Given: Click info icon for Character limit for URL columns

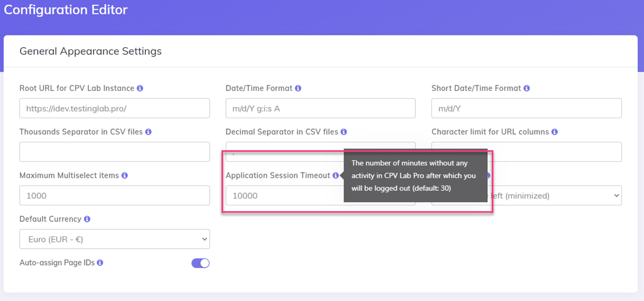Looking at the screenshot, I should click(554, 132).
